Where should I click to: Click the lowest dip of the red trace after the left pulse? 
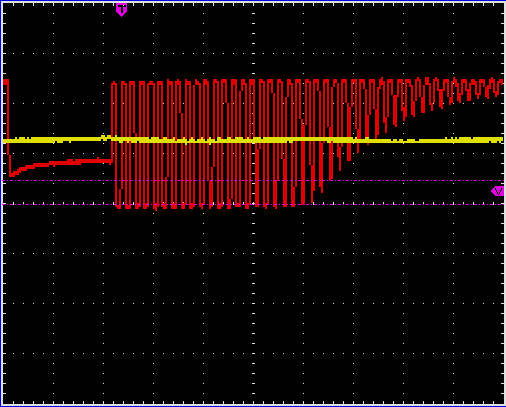click(12, 174)
